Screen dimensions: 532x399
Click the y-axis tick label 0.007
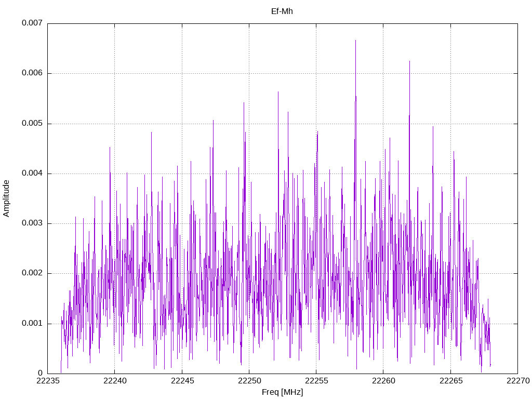click(x=32, y=23)
